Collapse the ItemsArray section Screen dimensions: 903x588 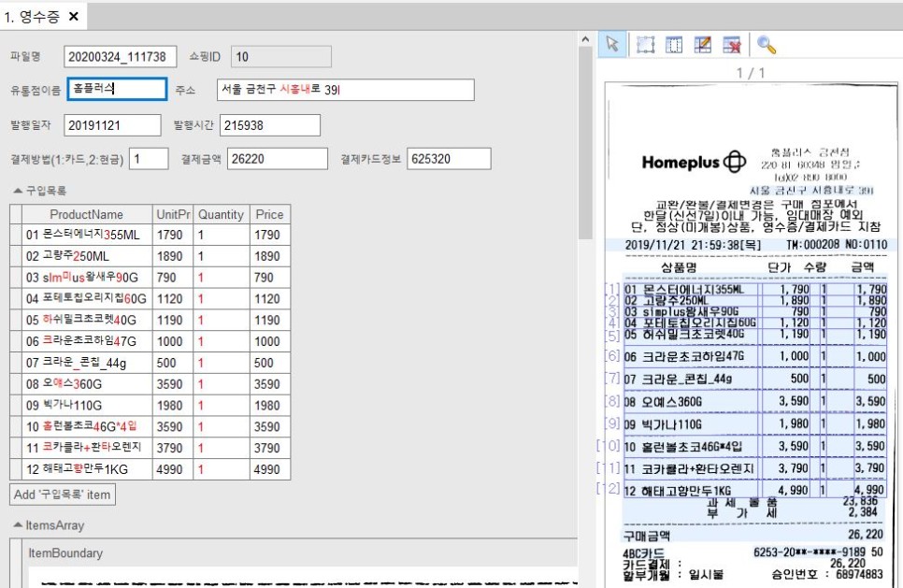click(x=18, y=524)
